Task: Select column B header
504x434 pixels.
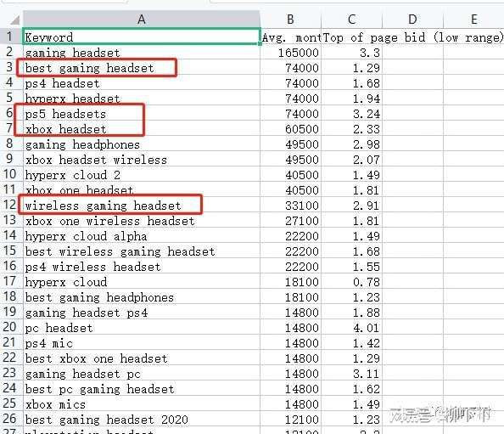Action: (x=290, y=20)
